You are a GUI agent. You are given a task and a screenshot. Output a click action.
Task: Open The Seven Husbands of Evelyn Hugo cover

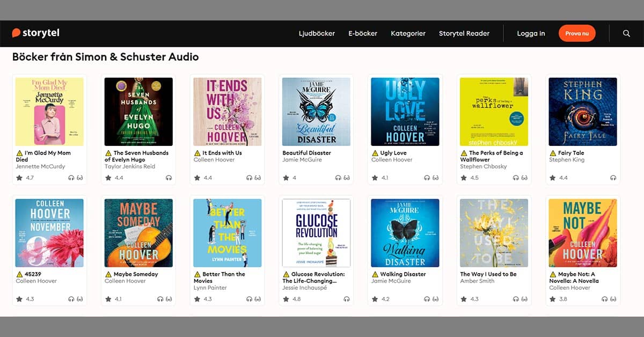click(138, 112)
